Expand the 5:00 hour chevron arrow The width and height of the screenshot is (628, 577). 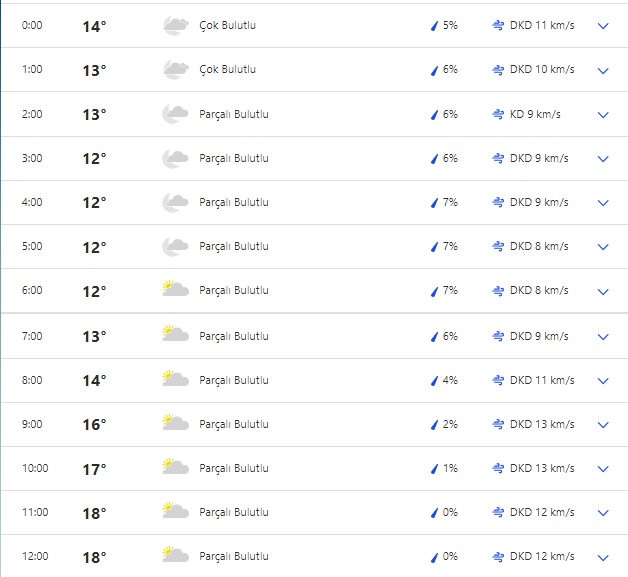click(x=602, y=247)
